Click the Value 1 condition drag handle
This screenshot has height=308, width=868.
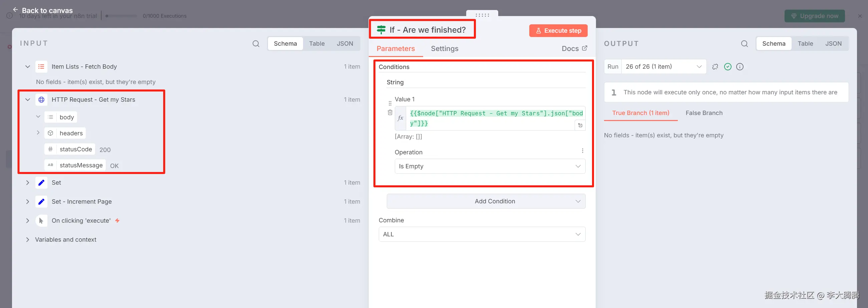pos(390,103)
